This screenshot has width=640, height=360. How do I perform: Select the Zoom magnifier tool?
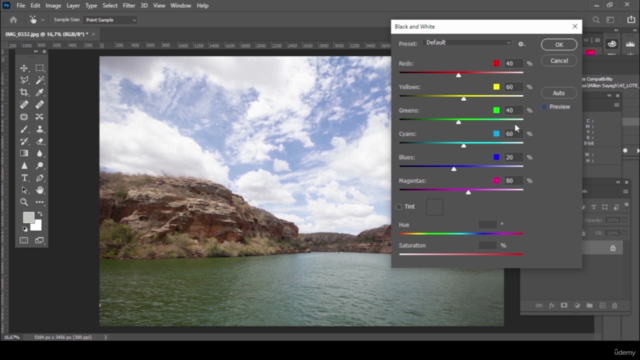(24, 202)
